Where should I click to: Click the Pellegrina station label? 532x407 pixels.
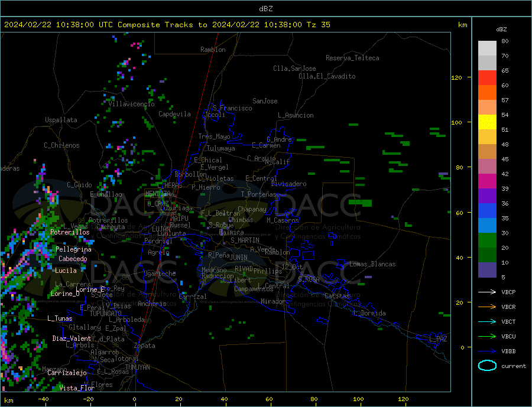(x=73, y=249)
